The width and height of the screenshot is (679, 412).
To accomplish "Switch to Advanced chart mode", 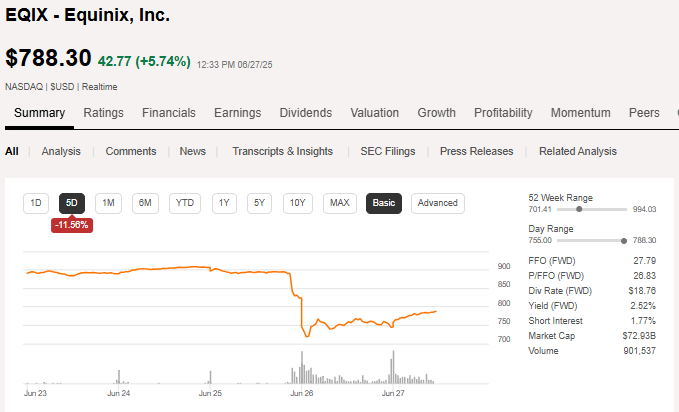I will 437,203.
